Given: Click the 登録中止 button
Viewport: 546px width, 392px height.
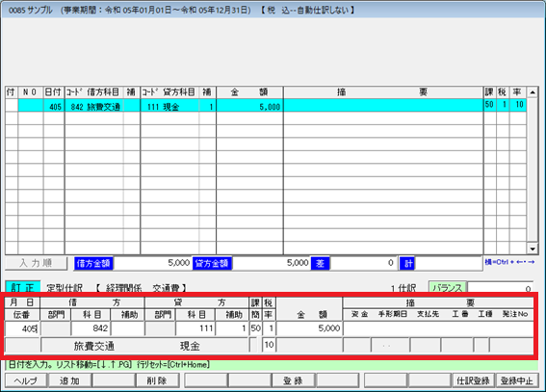Looking at the screenshot, I should click(517, 380).
